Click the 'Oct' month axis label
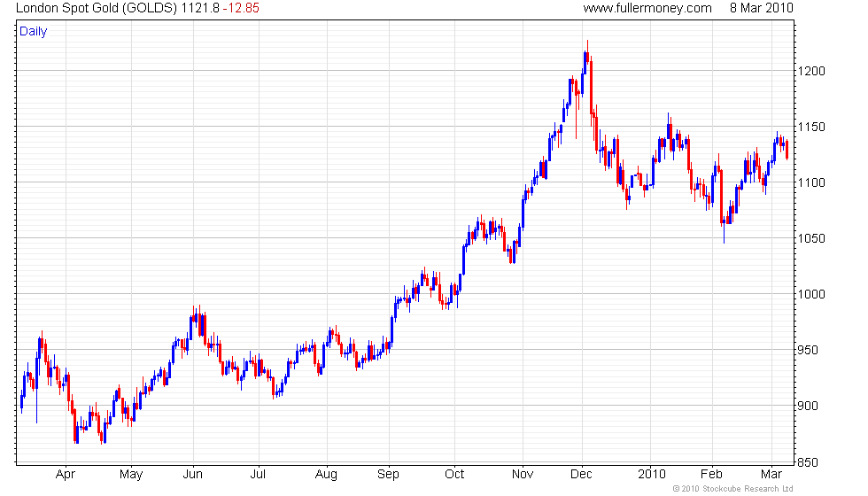Viewport: 868px width, 496px height. [454, 475]
